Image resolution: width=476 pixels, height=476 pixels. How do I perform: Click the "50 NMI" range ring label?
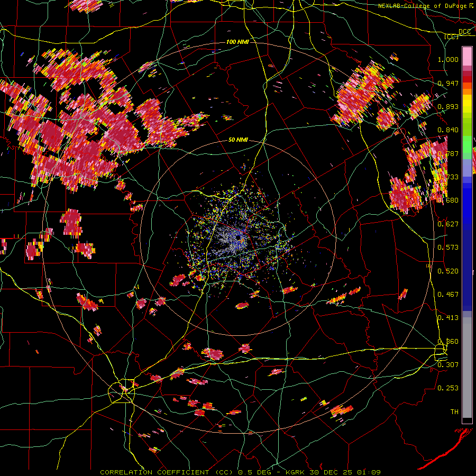[238, 140]
